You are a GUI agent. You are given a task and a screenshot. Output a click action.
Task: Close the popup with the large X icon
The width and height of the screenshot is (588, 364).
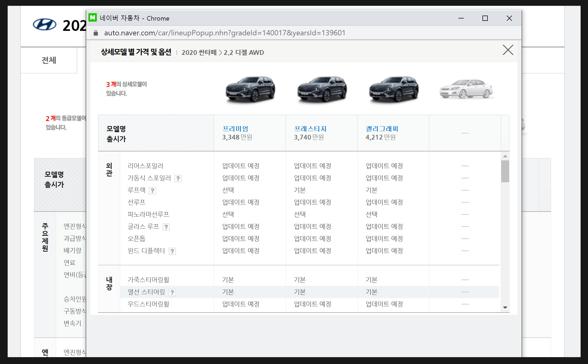tap(508, 50)
